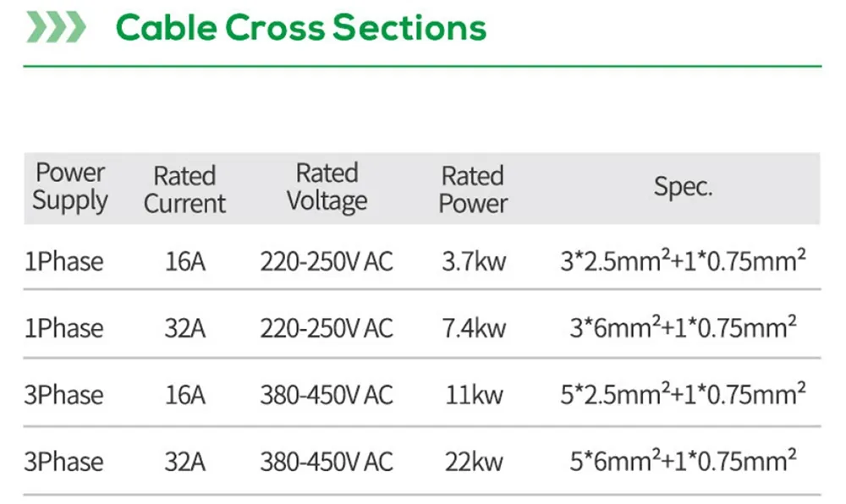846x504 pixels.
Task: Select the Power Supply column header
Action: 70,187
